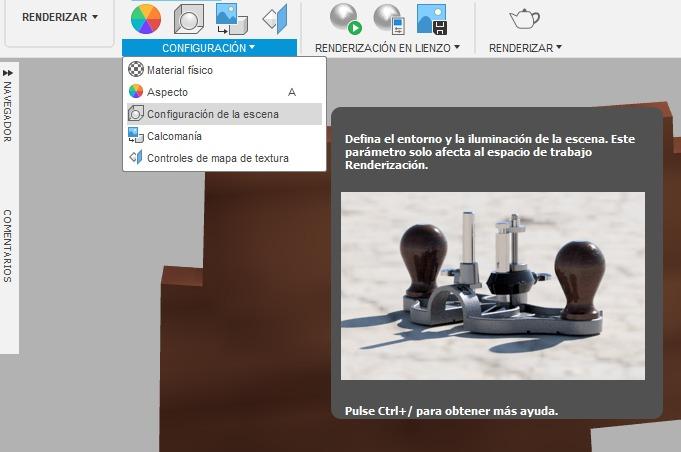The height and width of the screenshot is (452, 681).
Task: Collapse the CONFIGURACIÓN dropdown menu
Action: [x=209, y=48]
